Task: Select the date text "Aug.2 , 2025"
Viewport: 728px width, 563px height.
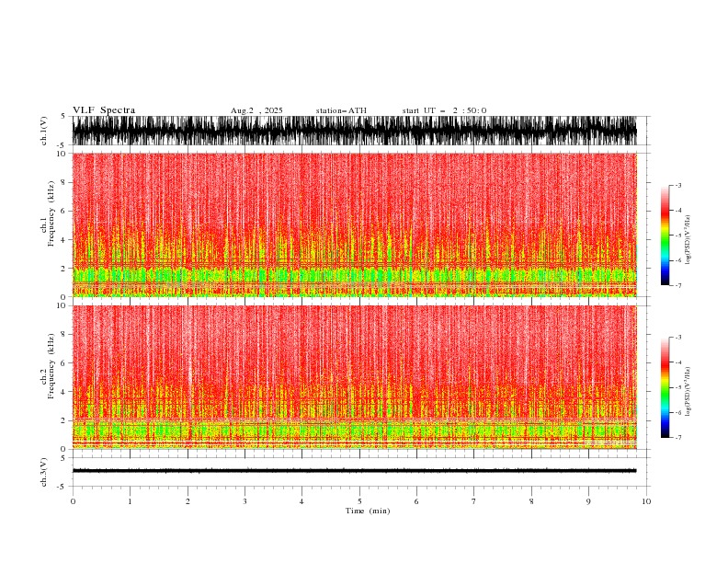Action: 256,110
